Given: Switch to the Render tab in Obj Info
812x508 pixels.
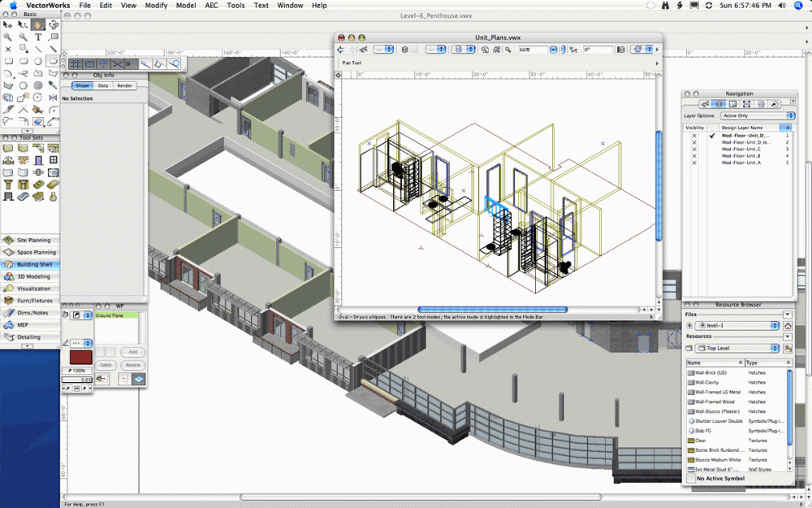Looking at the screenshot, I should coord(124,85).
